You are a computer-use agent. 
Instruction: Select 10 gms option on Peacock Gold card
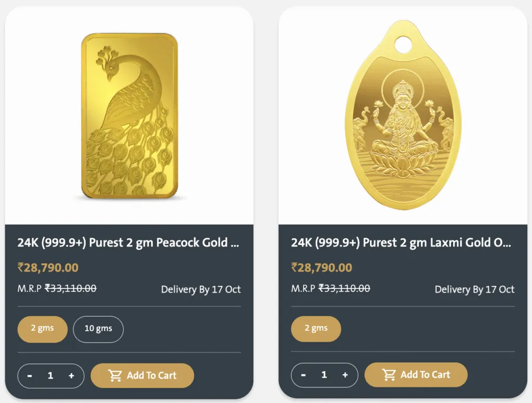point(98,329)
